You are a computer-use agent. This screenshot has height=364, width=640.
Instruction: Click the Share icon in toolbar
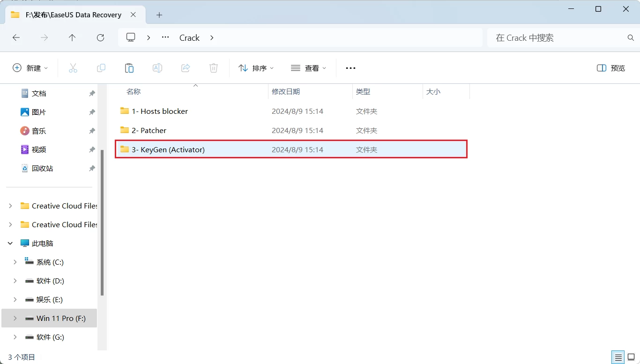[186, 68]
